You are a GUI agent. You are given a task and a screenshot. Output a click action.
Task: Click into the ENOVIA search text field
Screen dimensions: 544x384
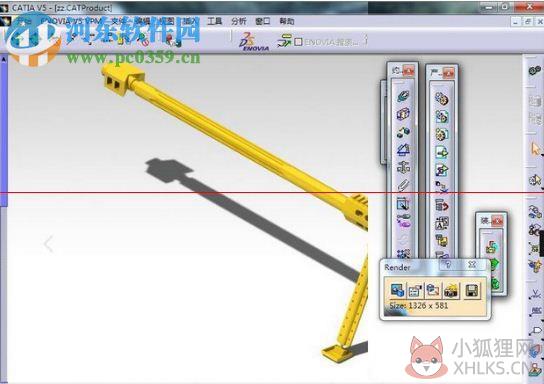(x=332, y=42)
